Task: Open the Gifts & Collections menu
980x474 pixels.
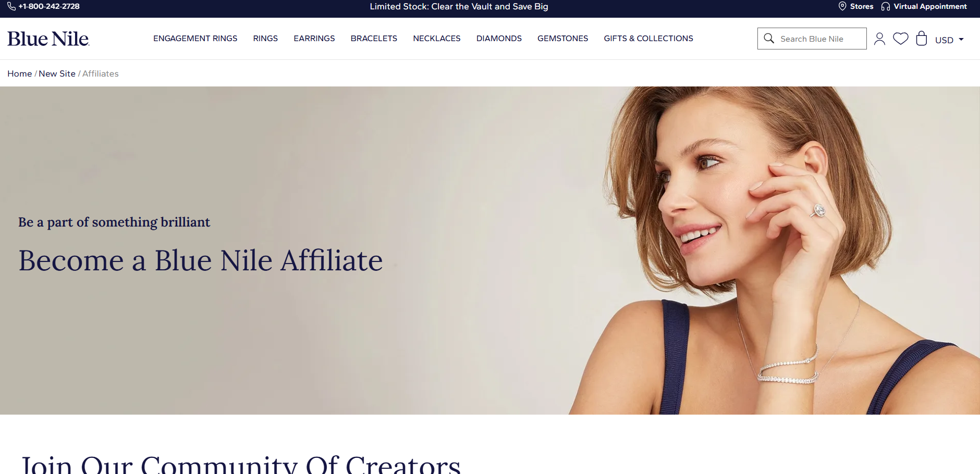Action: 648,39
